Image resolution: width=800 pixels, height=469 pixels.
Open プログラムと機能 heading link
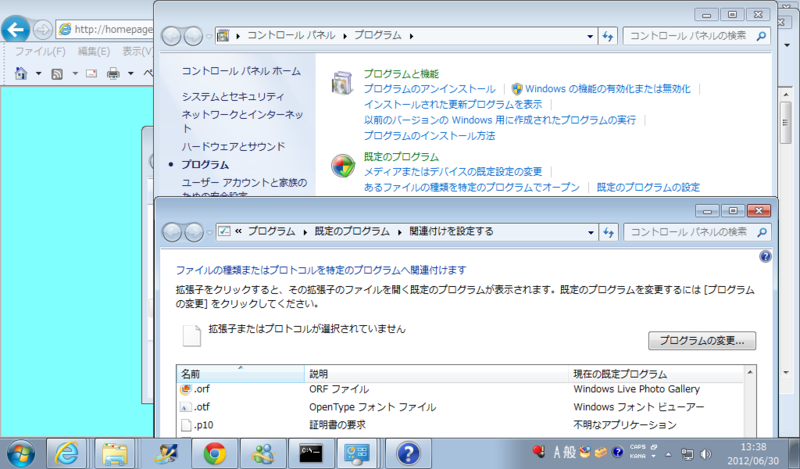(x=401, y=74)
